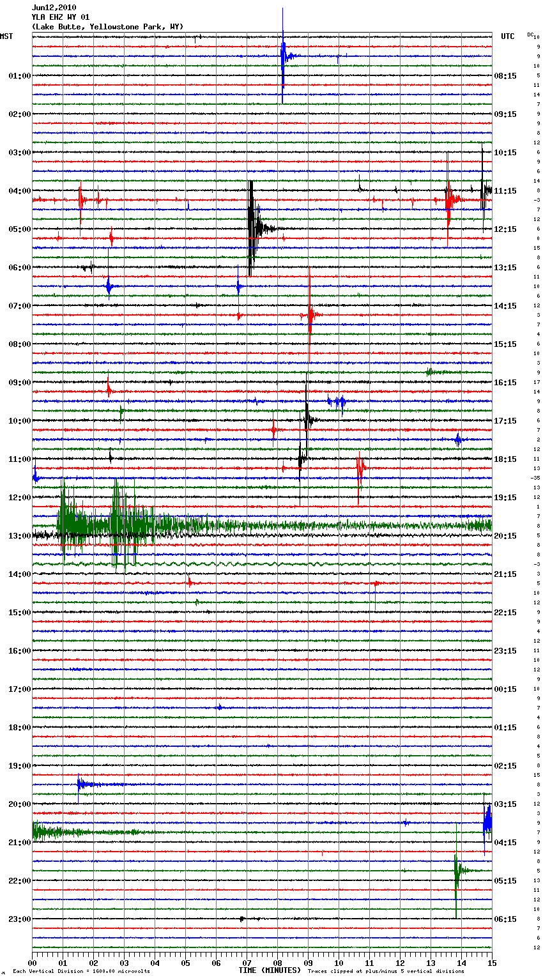The image size is (543, 980).
Task: Click the Traces clipped footer note
Action: pyautogui.click(x=386, y=971)
